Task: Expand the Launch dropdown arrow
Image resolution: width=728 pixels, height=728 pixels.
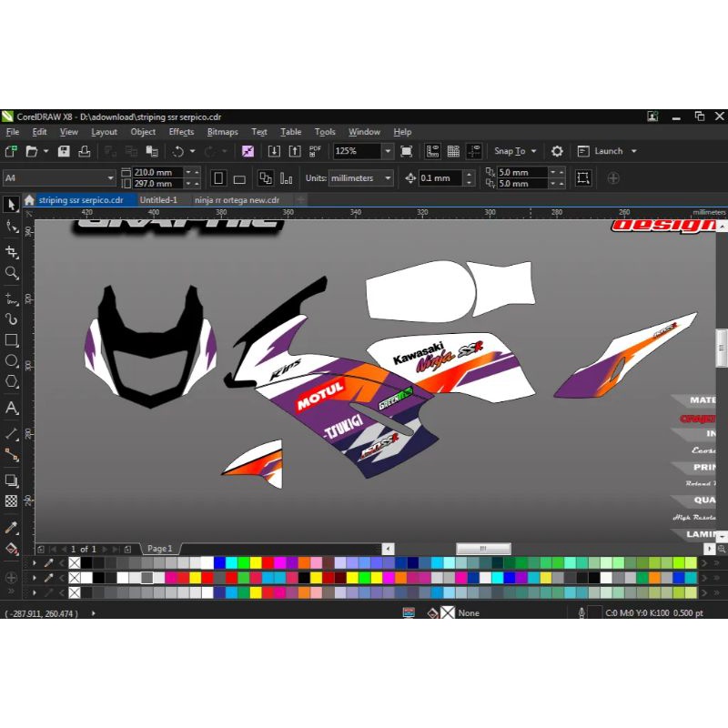Action: pos(633,151)
